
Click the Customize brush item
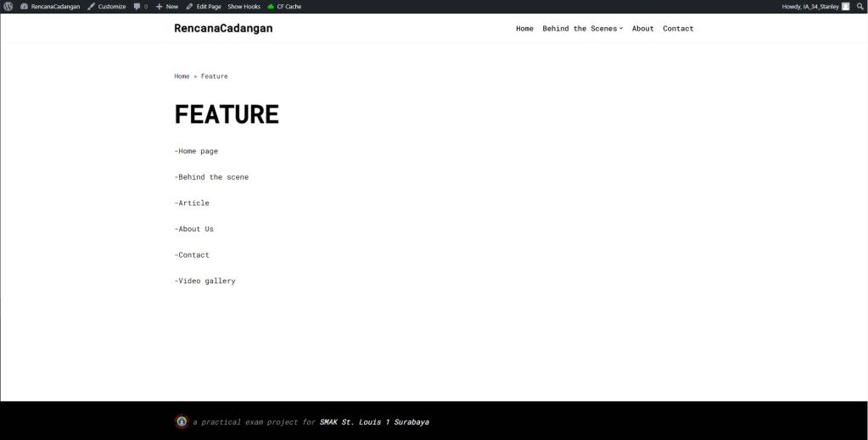point(107,6)
